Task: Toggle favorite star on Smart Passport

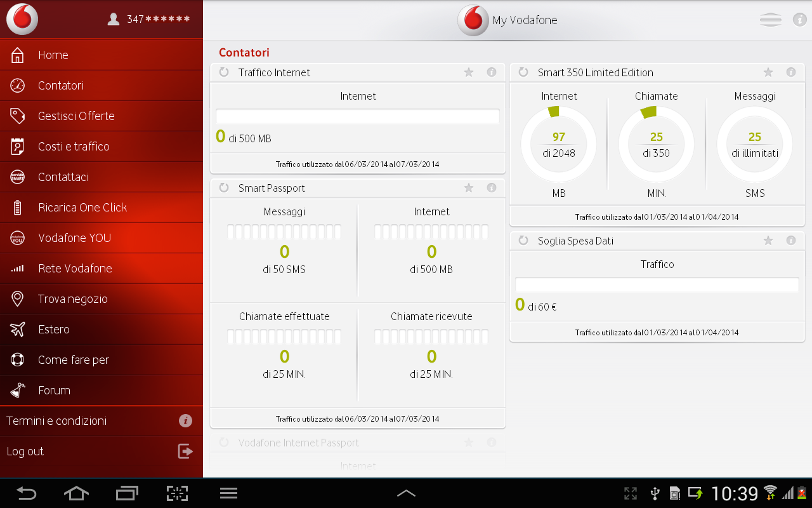Action: pos(469,188)
